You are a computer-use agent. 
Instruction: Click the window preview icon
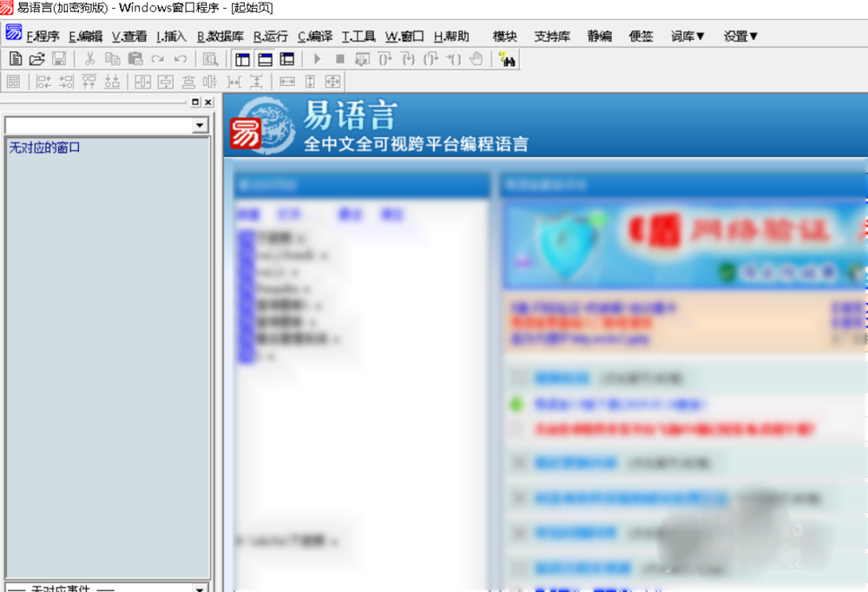[x=13, y=82]
